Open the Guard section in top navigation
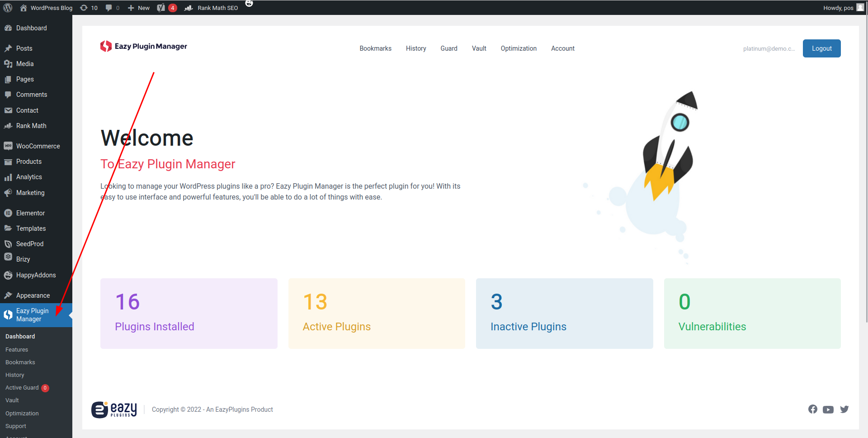 [448, 48]
